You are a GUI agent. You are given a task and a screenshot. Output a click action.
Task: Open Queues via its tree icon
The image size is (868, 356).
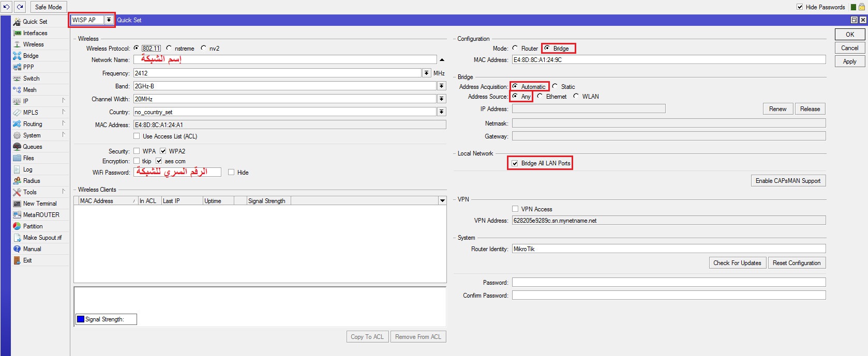17,147
